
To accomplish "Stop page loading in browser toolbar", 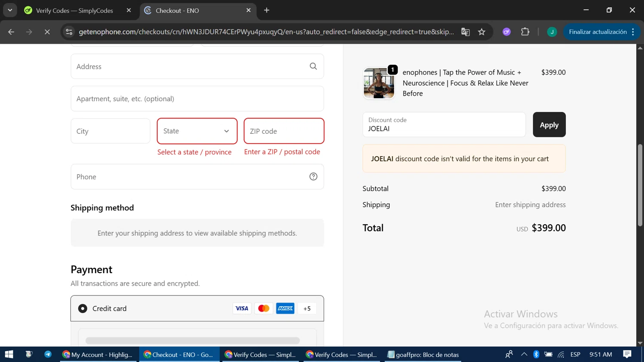I will (x=47, y=32).
